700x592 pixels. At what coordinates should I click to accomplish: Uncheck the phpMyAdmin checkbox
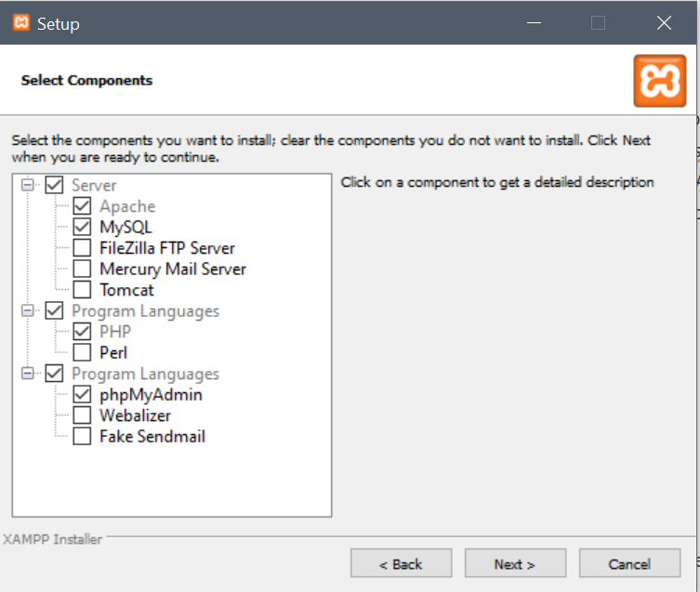(82, 394)
